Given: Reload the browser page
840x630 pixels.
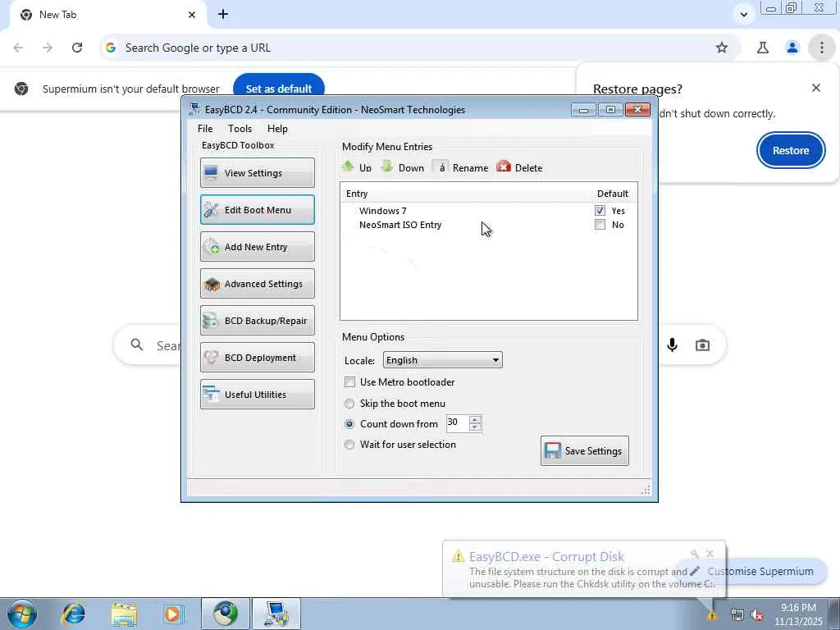Looking at the screenshot, I should point(77,48).
